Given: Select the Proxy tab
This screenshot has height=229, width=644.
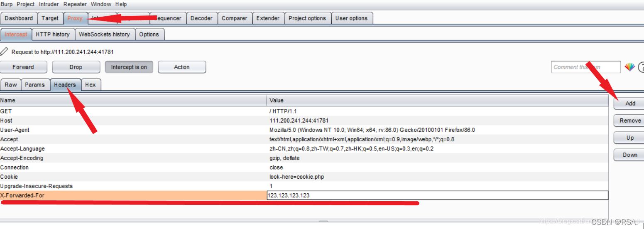Looking at the screenshot, I should pyautogui.click(x=75, y=18).
